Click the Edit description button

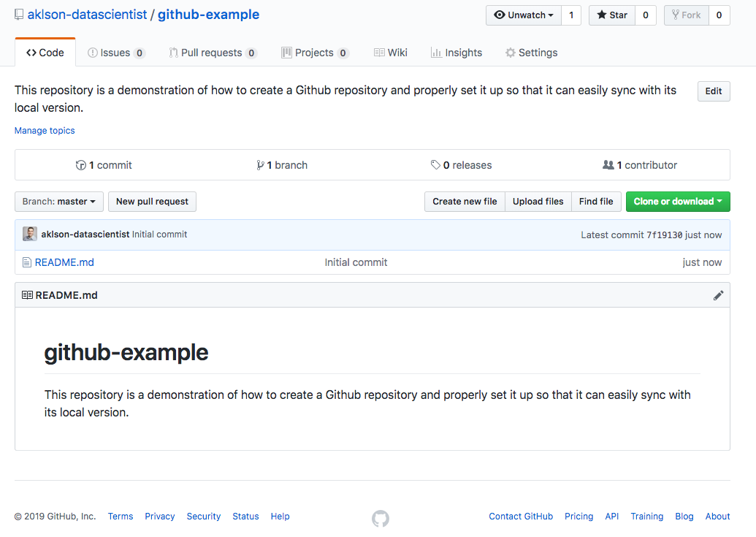(714, 91)
